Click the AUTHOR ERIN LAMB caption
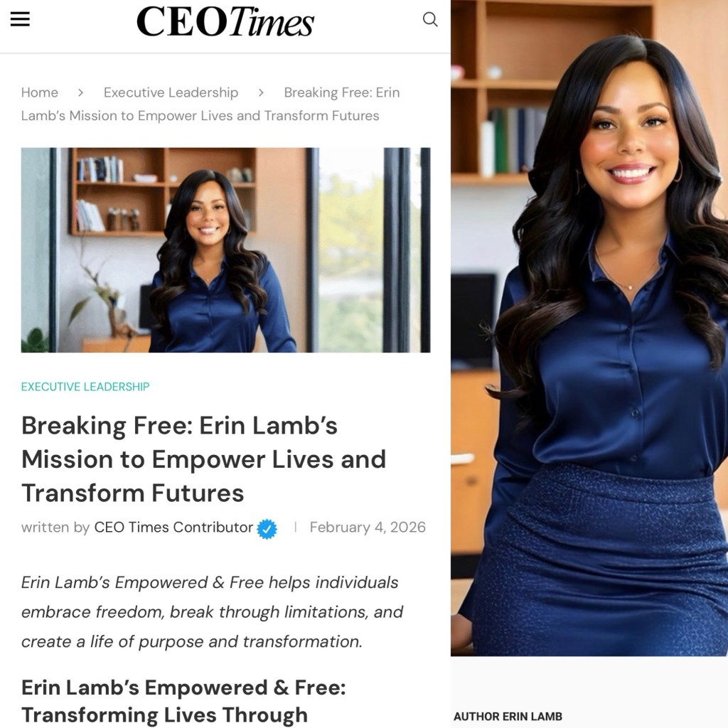 click(508, 717)
